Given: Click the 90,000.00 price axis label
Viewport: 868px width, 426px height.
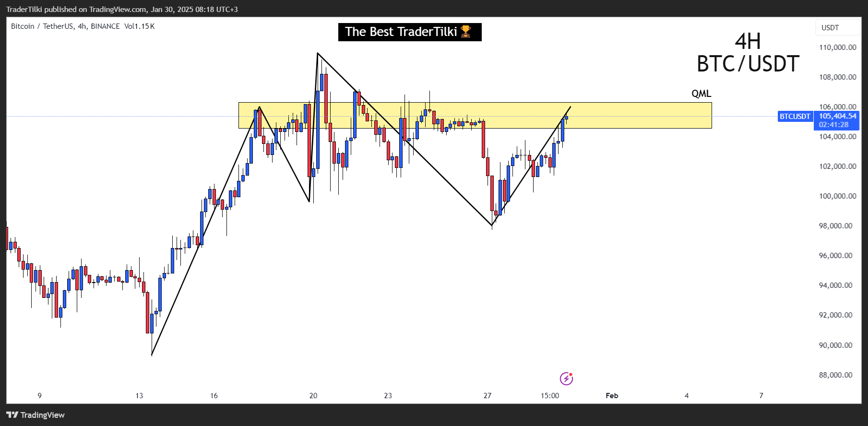Looking at the screenshot, I should point(835,345).
